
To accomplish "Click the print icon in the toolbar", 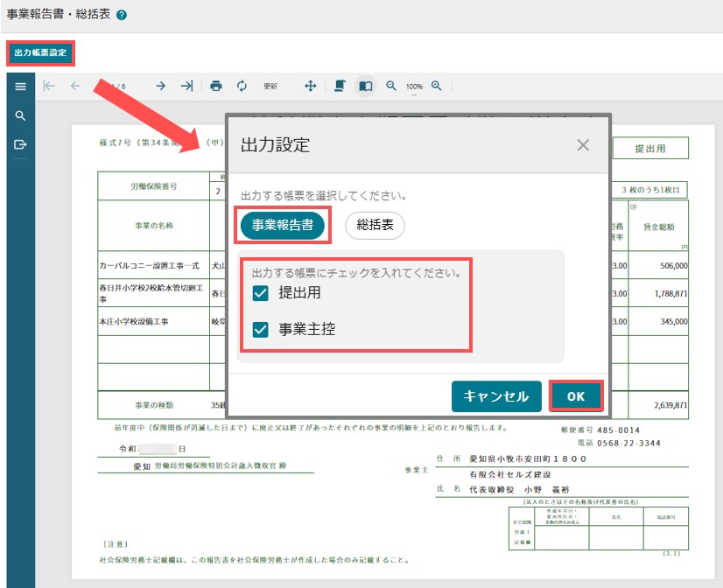I will (216, 86).
